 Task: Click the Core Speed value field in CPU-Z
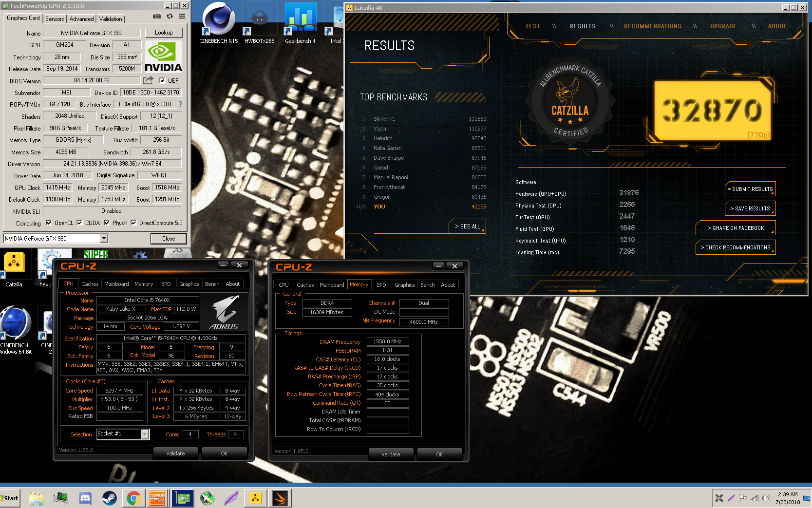point(119,391)
